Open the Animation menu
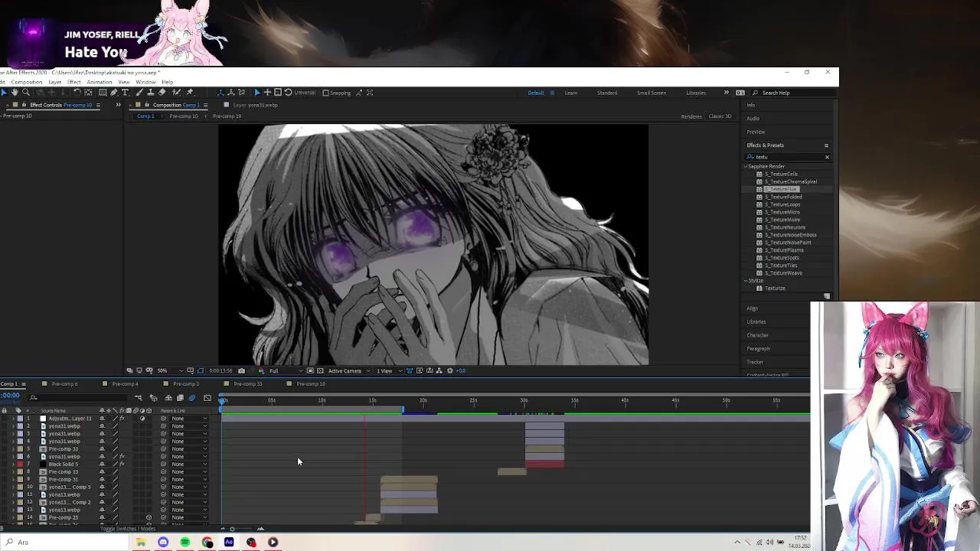This screenshot has height=551, width=980. (100, 82)
